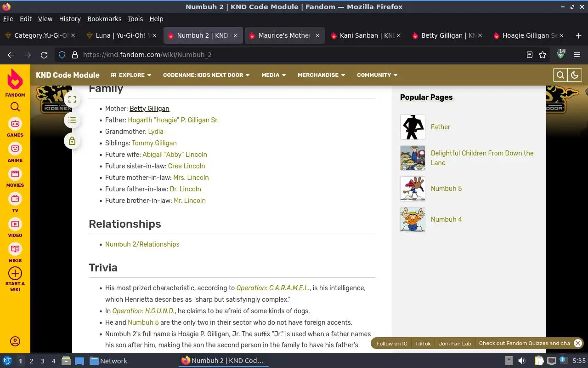Click the volume speaker tray icon
The height and width of the screenshot is (368, 588).
tap(522, 361)
